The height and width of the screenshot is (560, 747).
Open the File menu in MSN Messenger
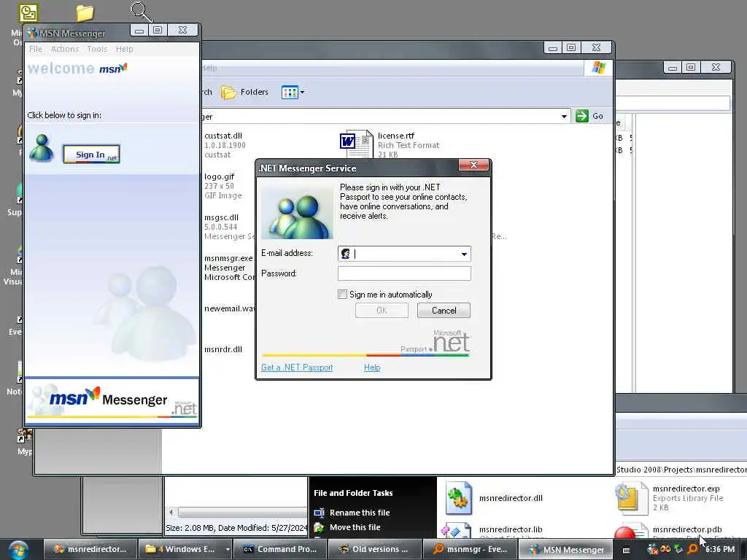pos(36,49)
